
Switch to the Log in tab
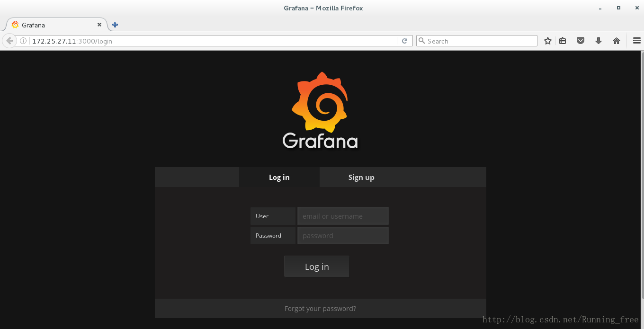(279, 177)
